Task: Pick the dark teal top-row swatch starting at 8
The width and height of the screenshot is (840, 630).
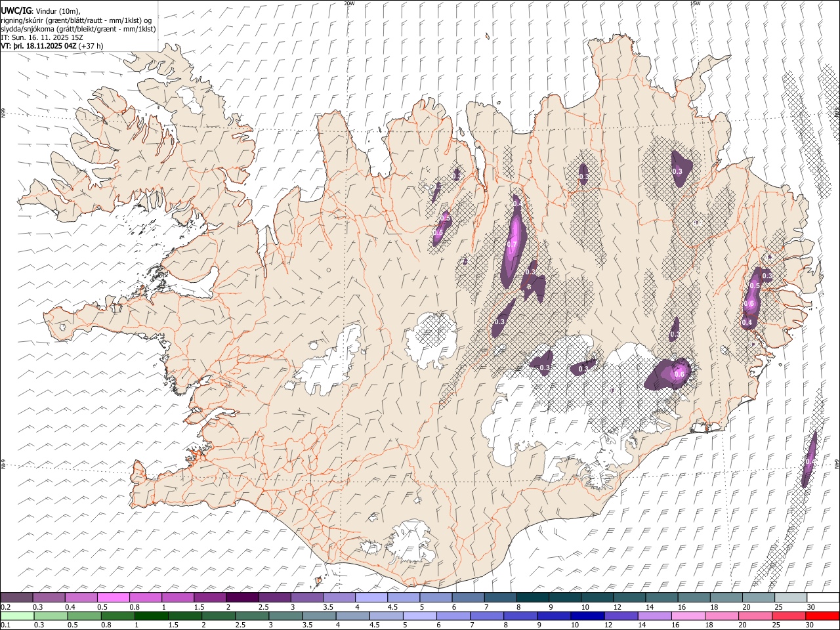Action: pos(532,597)
